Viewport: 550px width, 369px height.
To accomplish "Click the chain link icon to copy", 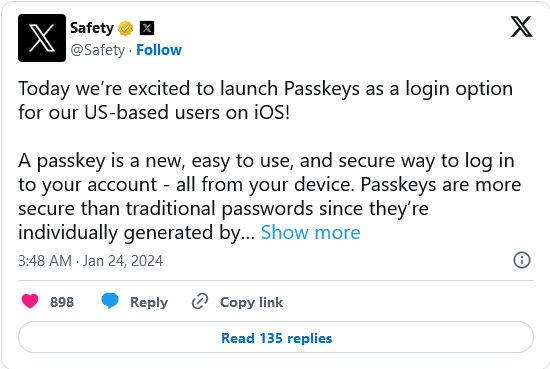I will point(200,301).
